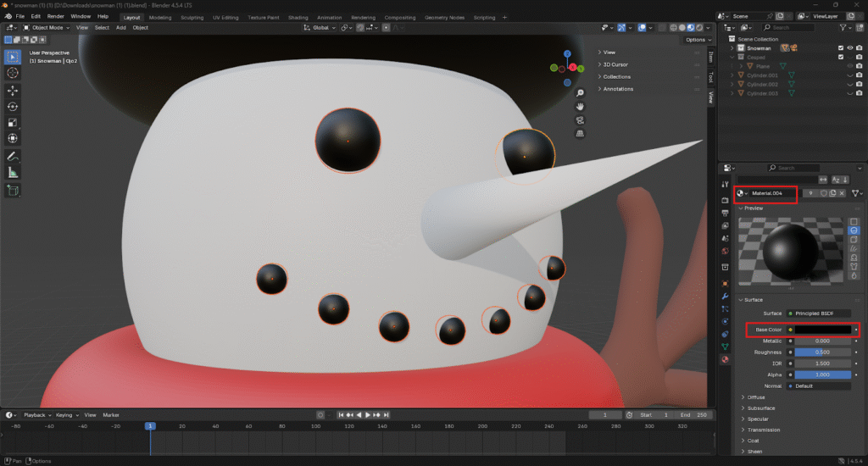Viewport: 868px width, 466px height.
Task: Open the Object Mode dropdown
Action: (47, 27)
